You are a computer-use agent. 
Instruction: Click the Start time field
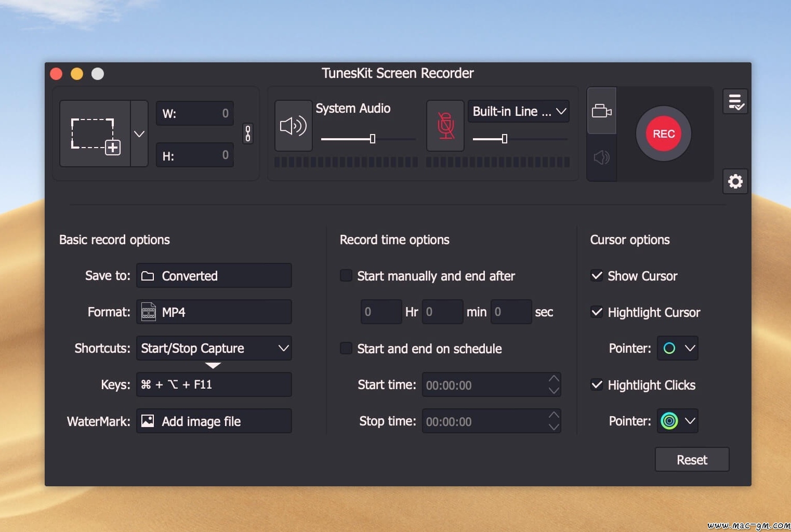pyautogui.click(x=492, y=384)
